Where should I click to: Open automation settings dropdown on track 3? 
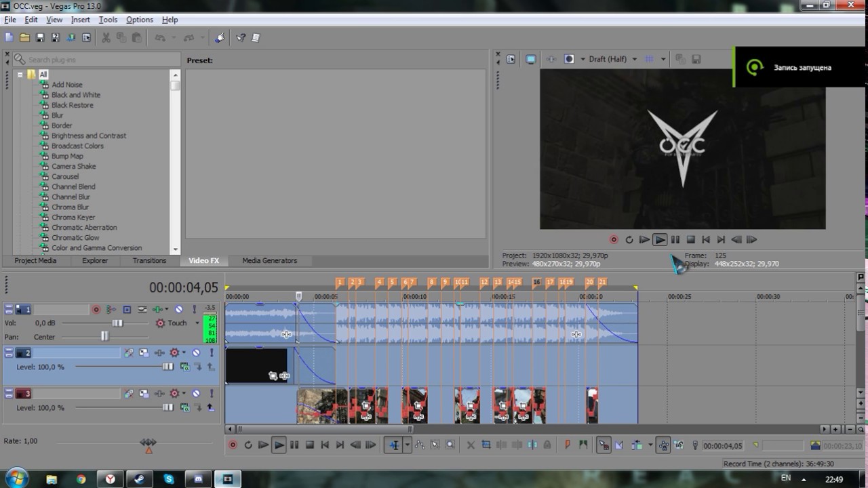pyautogui.click(x=184, y=394)
